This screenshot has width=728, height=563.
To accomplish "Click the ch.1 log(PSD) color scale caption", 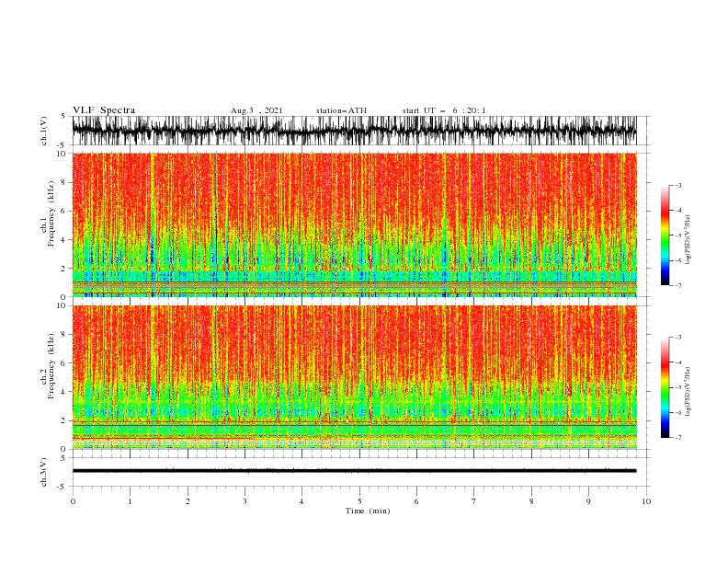I will (688, 240).
